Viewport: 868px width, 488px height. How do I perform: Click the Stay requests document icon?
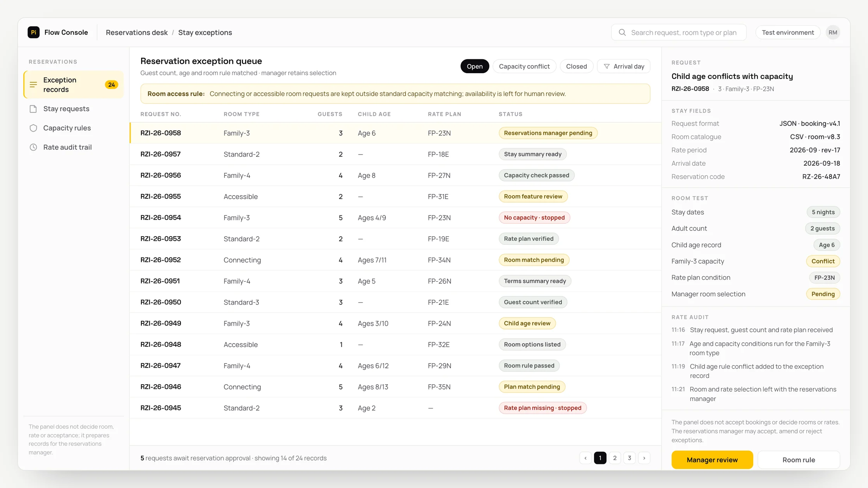click(x=33, y=109)
